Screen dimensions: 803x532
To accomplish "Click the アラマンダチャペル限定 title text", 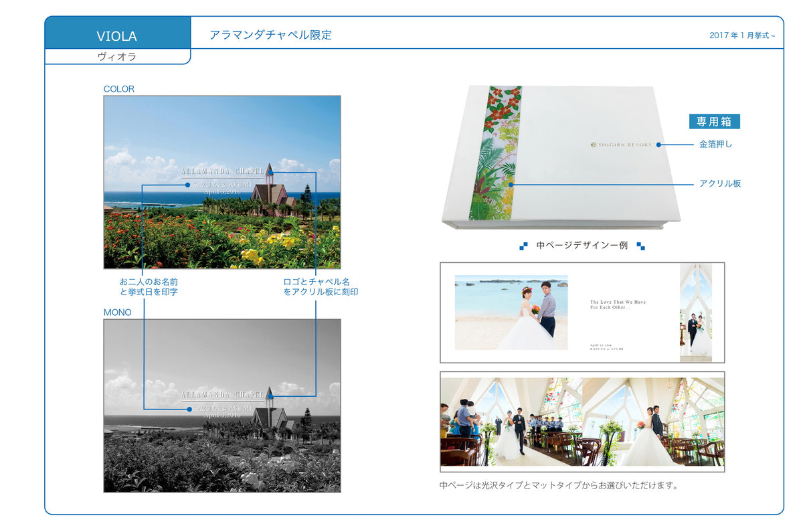I will pos(270,35).
